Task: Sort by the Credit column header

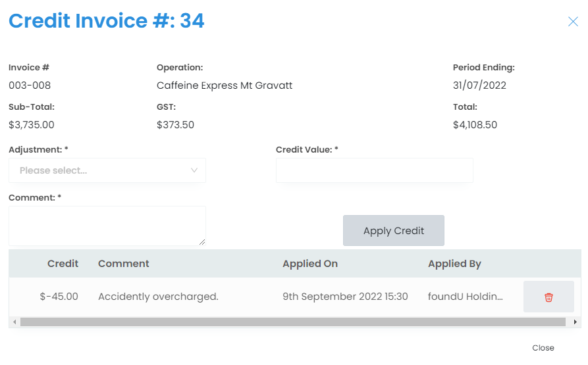Action: click(x=63, y=264)
